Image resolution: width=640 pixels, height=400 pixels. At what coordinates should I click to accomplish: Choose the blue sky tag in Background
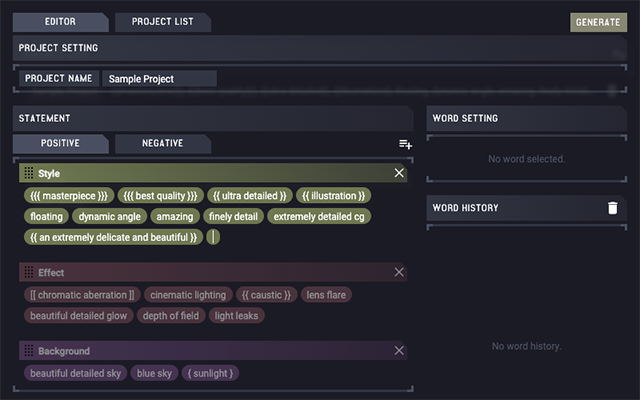[152, 373]
